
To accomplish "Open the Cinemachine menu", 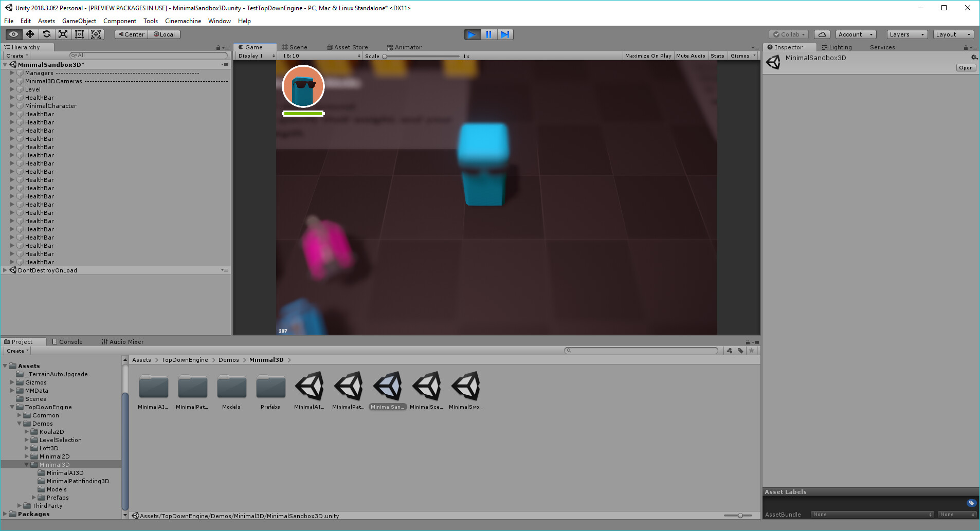I will [x=183, y=21].
